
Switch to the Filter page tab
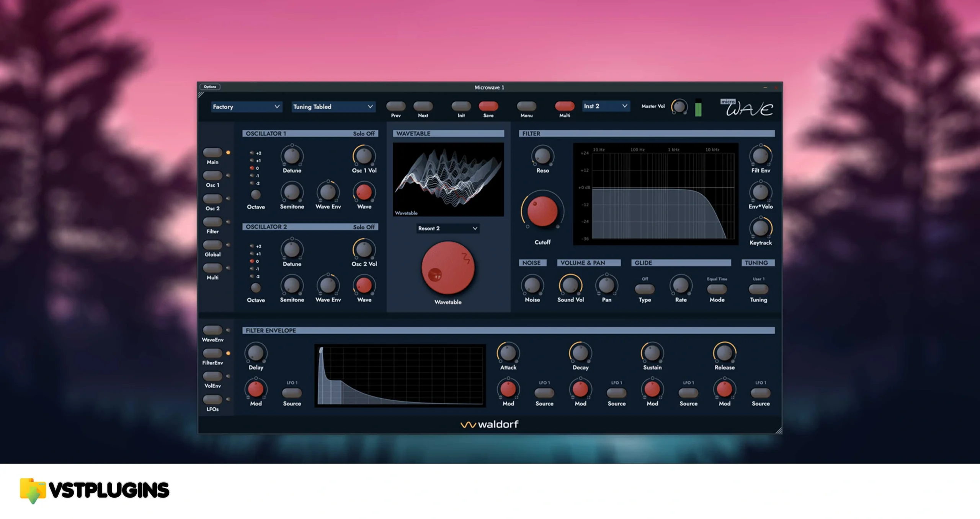212,222
